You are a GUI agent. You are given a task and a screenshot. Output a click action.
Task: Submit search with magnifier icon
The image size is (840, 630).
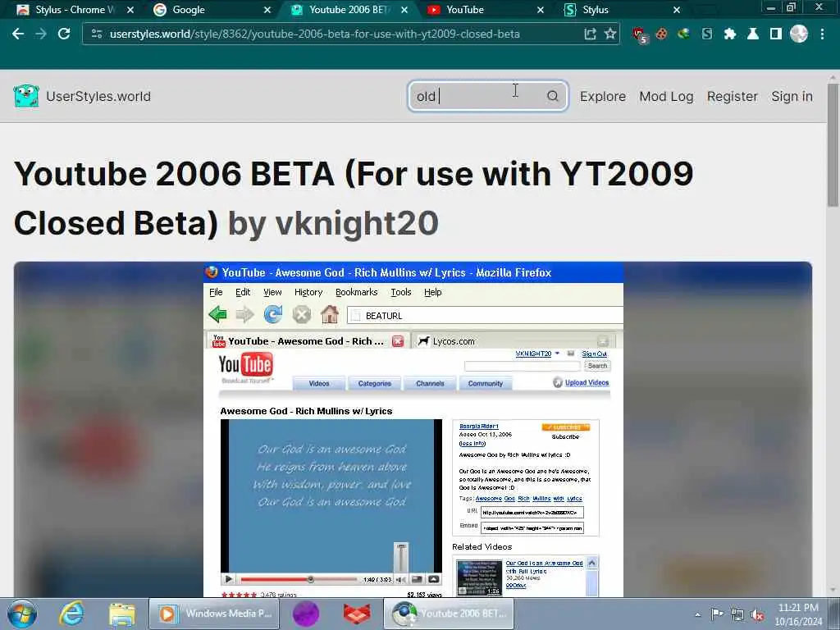point(552,96)
